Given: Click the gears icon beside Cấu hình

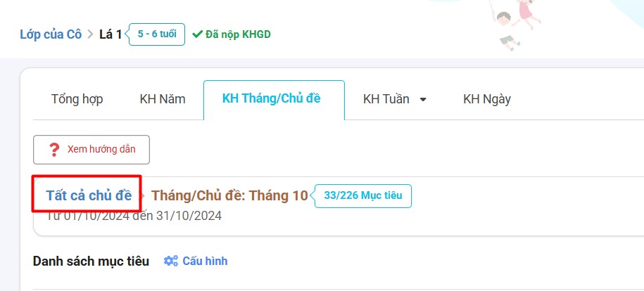Looking at the screenshot, I should point(171,261).
